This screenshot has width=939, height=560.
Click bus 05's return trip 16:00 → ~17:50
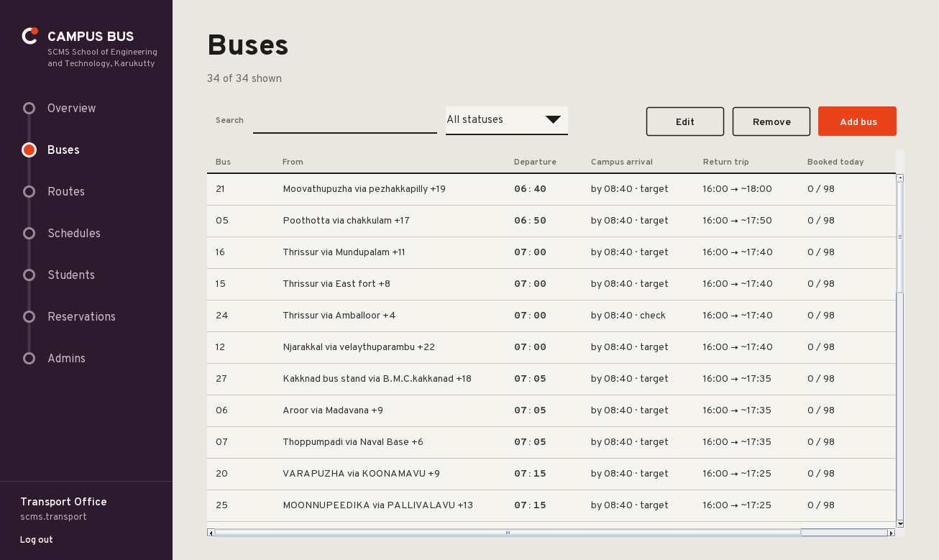(737, 221)
